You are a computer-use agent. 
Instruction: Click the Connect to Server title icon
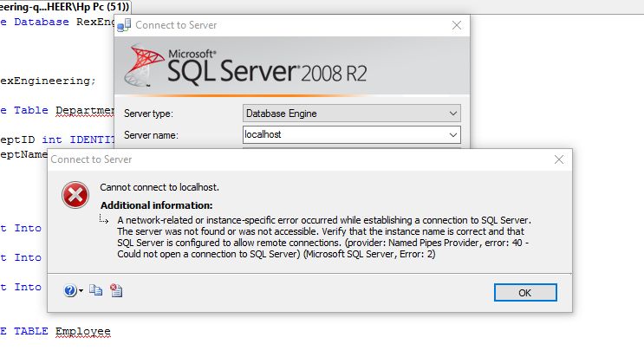[124, 25]
